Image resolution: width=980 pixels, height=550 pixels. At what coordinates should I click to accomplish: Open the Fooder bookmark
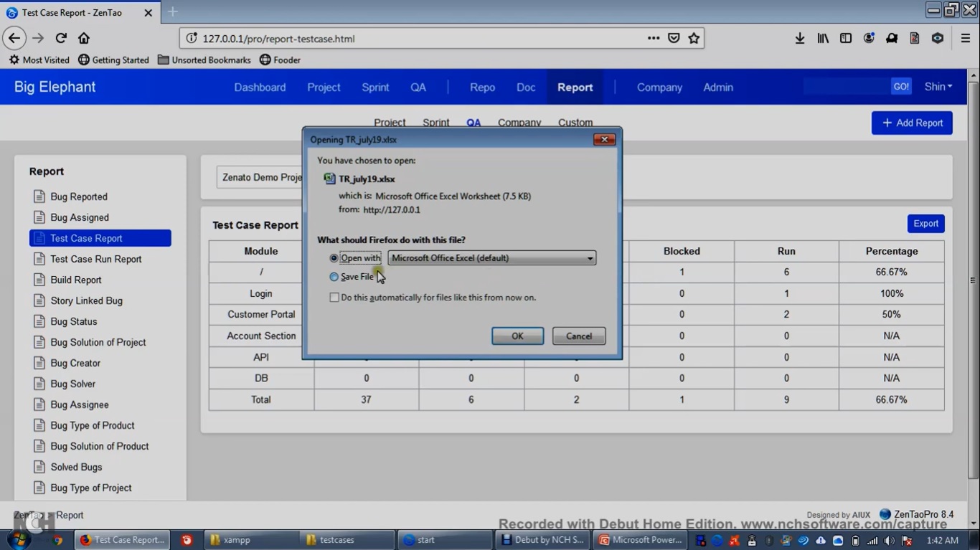[280, 60]
